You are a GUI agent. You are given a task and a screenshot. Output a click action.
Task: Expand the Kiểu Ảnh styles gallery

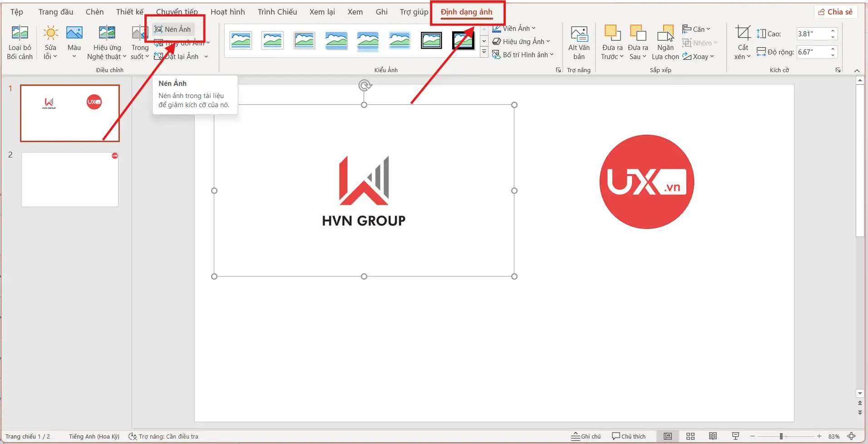pos(484,52)
